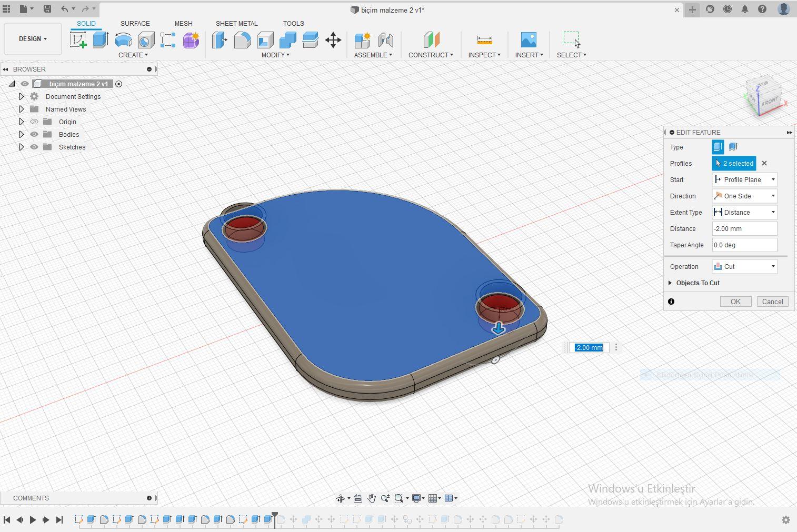Click the Fillet tool icon
The width and height of the screenshot is (797, 532).
pyautogui.click(x=242, y=40)
